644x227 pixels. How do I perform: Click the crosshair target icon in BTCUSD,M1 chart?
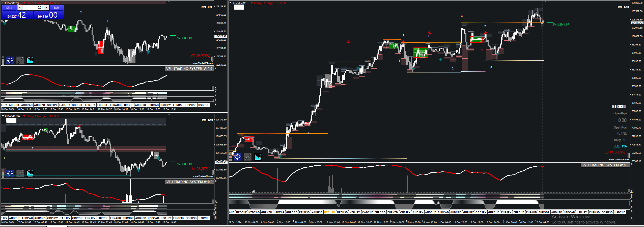point(10,60)
